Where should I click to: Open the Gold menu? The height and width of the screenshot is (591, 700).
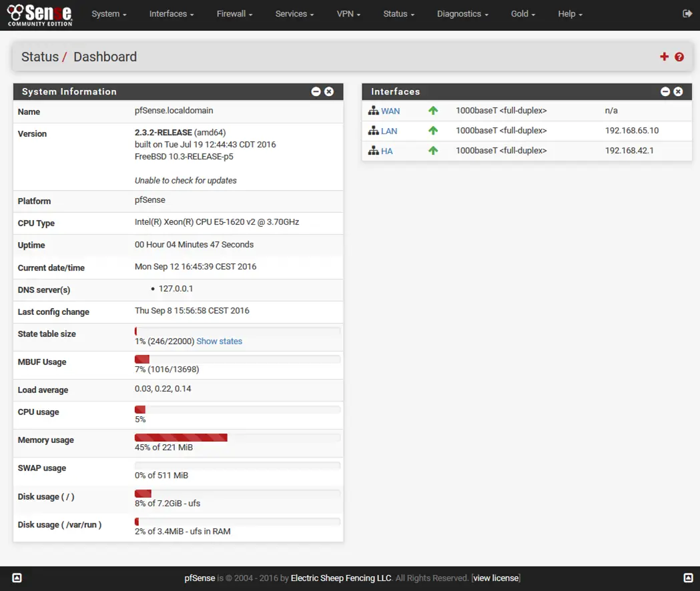[x=522, y=14]
